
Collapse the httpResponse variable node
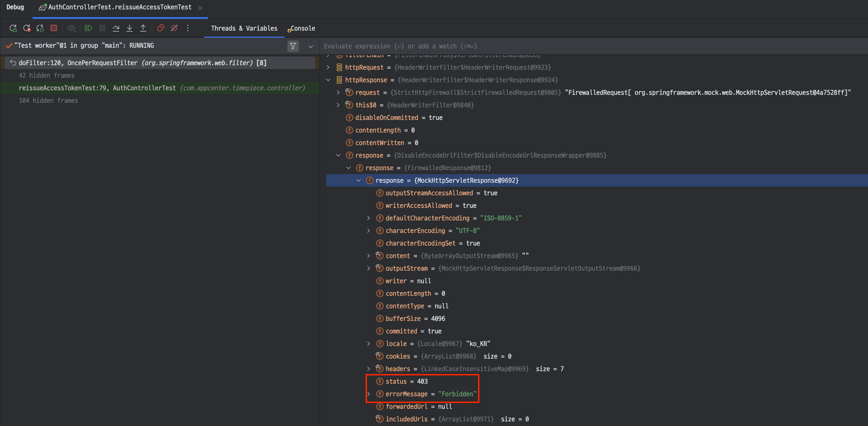pyautogui.click(x=328, y=80)
